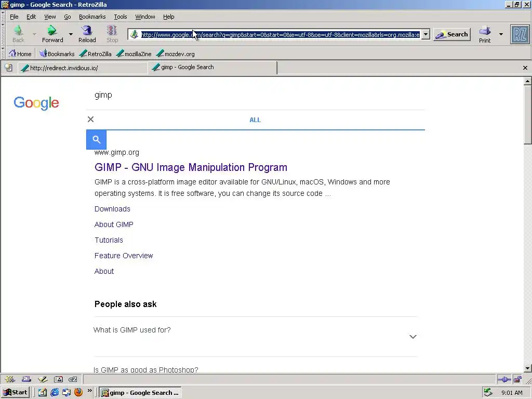This screenshot has height=399, width=532.
Task: Click the Forward navigation button
Action: pos(52,34)
